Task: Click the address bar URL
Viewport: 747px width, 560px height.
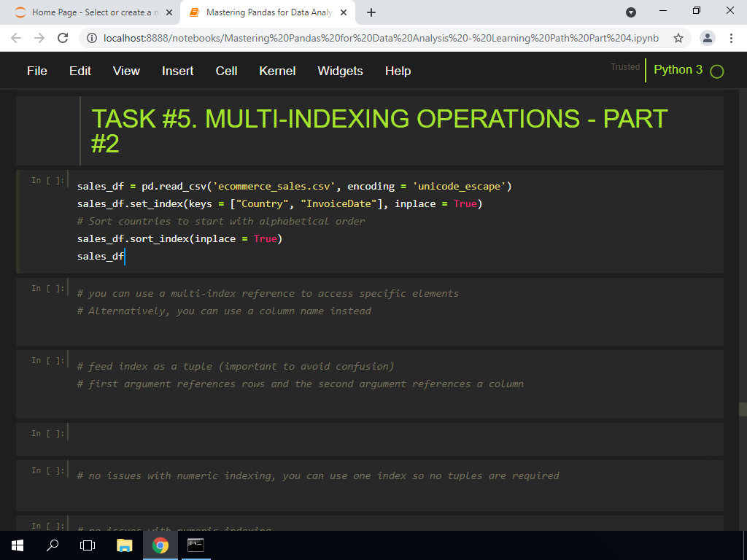Action: [379, 38]
